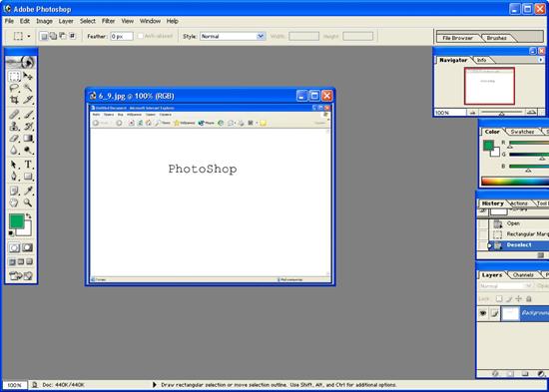Open the Window menu
Screen dimensions: 549x392
pyautogui.click(x=150, y=21)
